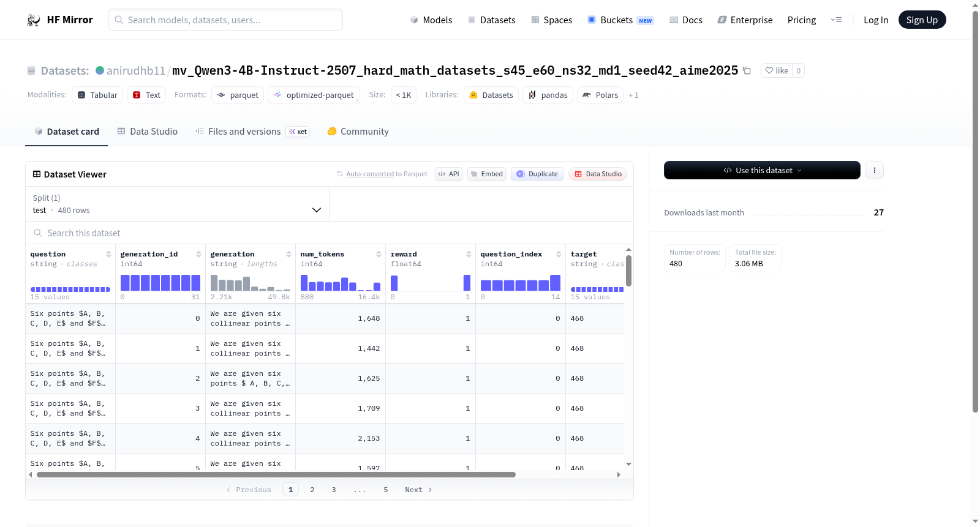Select the Tabular modality tag

point(97,95)
